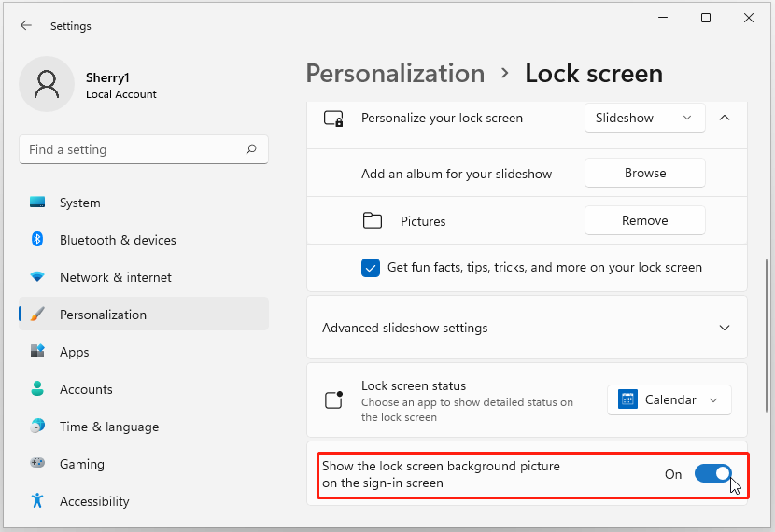
Task: Click the back arrow in Settings header
Action: click(x=25, y=26)
